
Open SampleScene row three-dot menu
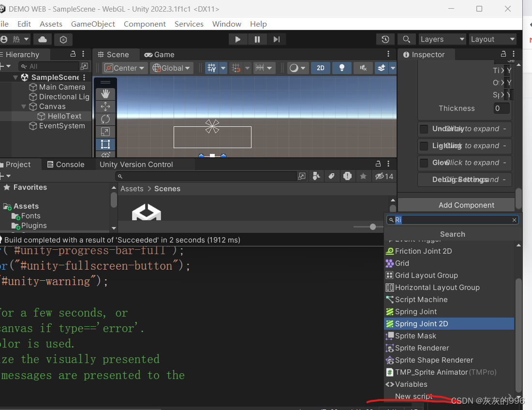(x=84, y=77)
